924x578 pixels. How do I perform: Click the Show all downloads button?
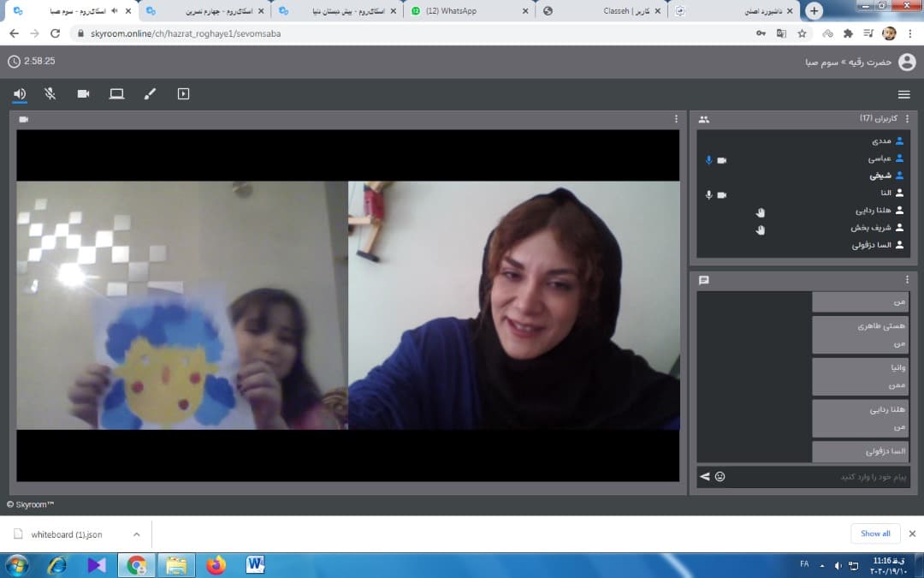(875, 533)
